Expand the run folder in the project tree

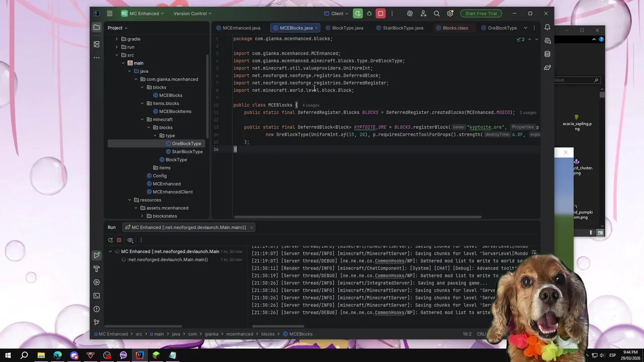(x=117, y=47)
